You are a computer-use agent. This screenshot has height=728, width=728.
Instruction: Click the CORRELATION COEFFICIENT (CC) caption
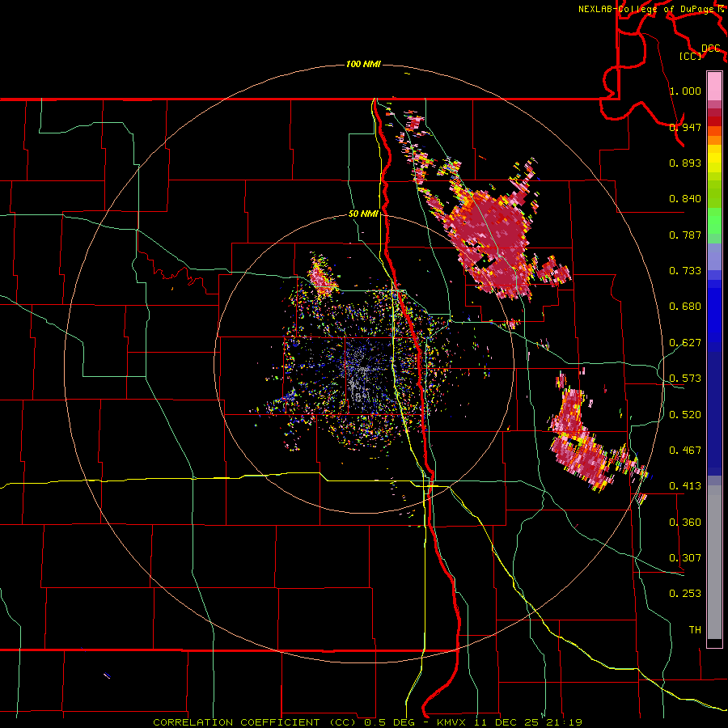(x=255, y=722)
